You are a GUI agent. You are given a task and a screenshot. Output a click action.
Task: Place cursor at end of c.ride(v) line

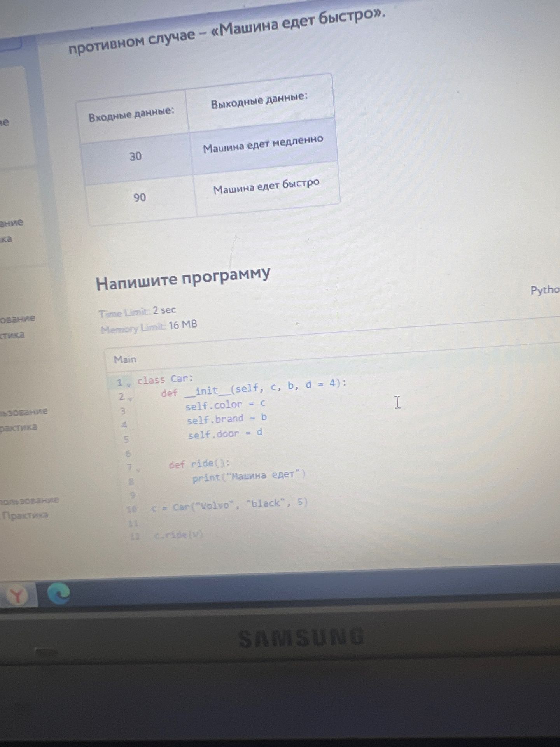[204, 535]
